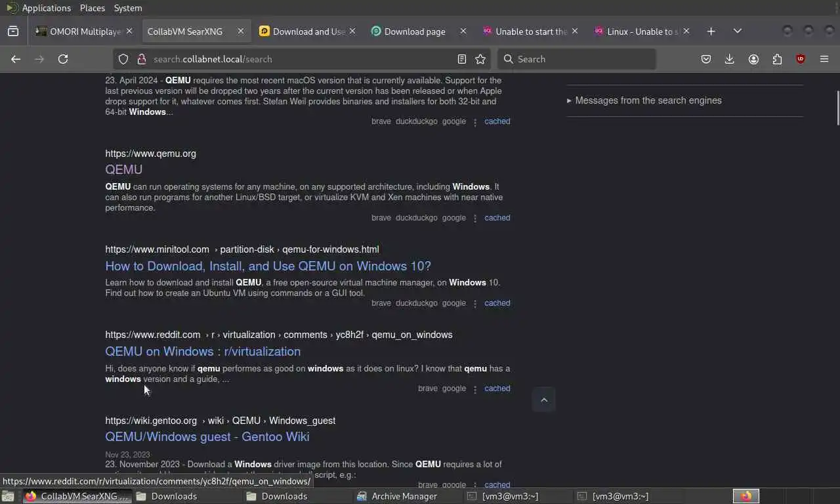The height and width of the screenshot is (504, 840).
Task: Click https://www.reddit.com URL text
Action: (x=152, y=335)
